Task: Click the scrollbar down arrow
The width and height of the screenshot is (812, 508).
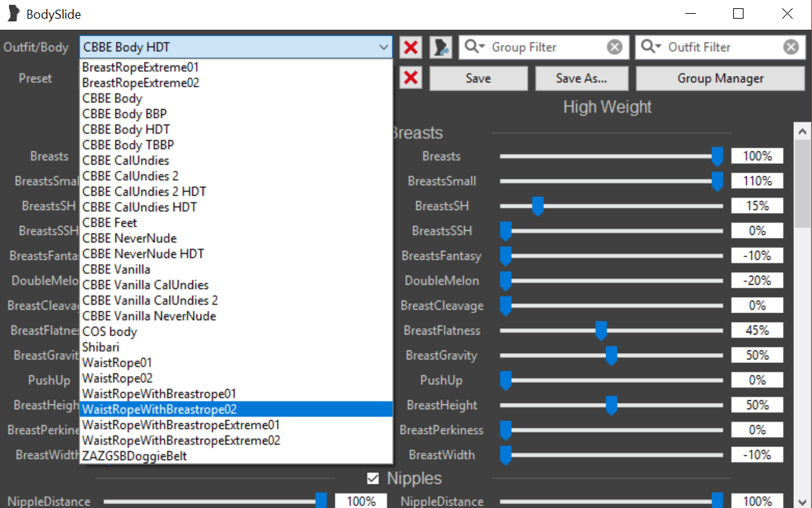Action: click(x=802, y=502)
